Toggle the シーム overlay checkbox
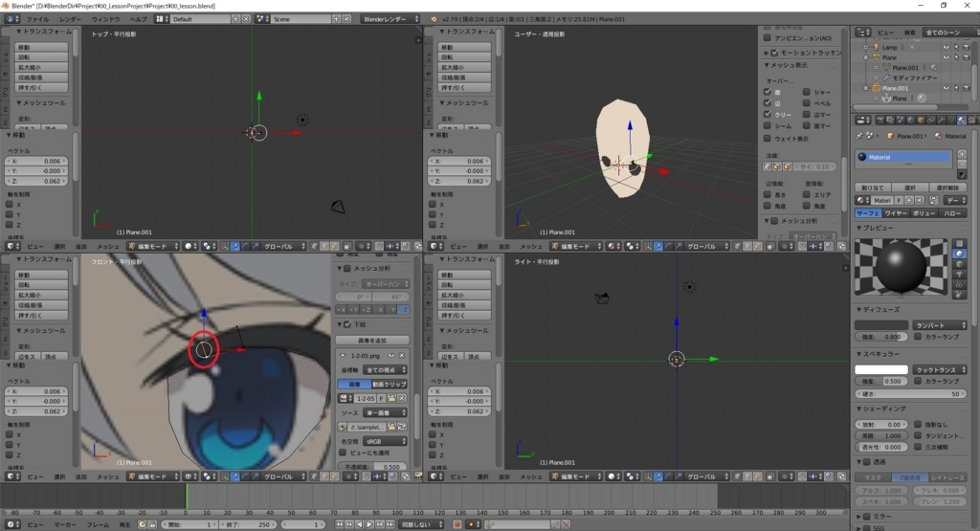 (768, 125)
